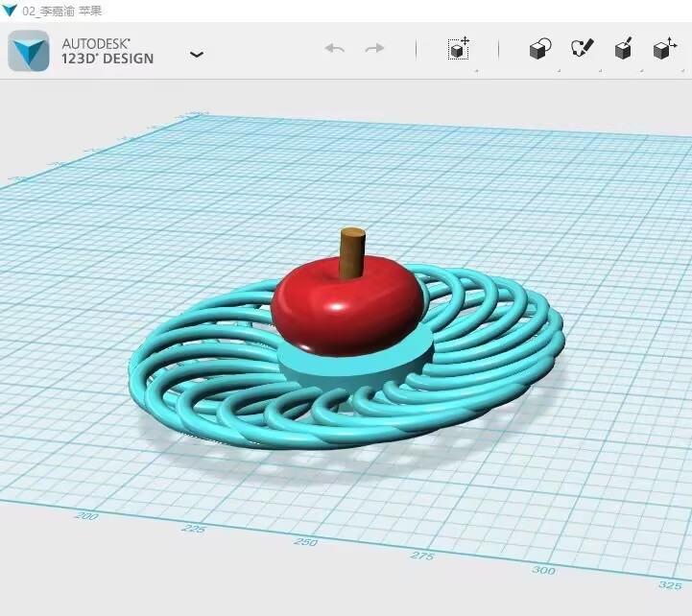Click the 225 grid ruler label
The width and height of the screenshot is (692, 616).
pyautogui.click(x=193, y=528)
